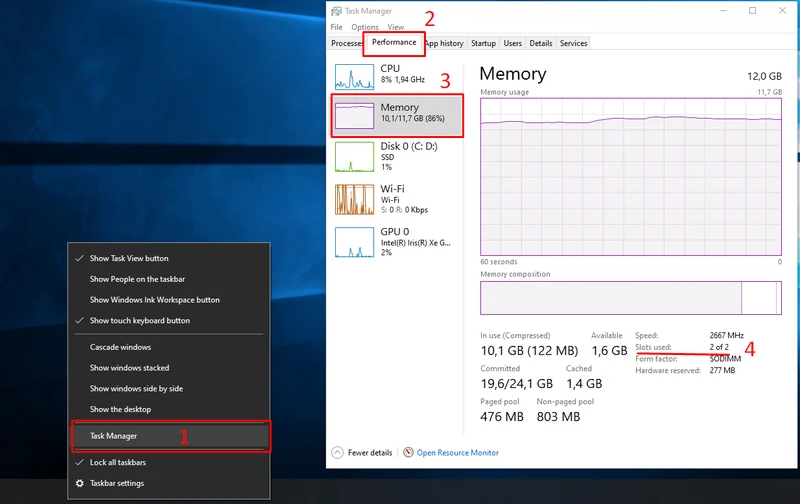Click the Memory heading in main panel
Screen dimensions: 800x504
point(513,74)
